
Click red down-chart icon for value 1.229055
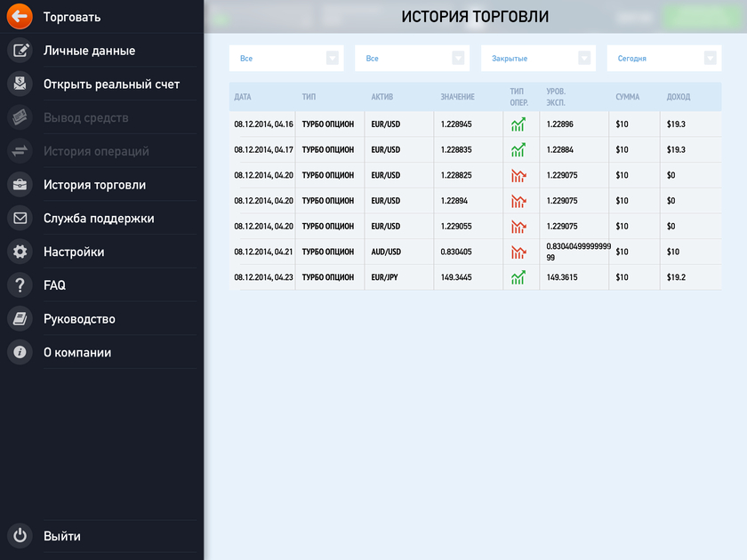518,226
